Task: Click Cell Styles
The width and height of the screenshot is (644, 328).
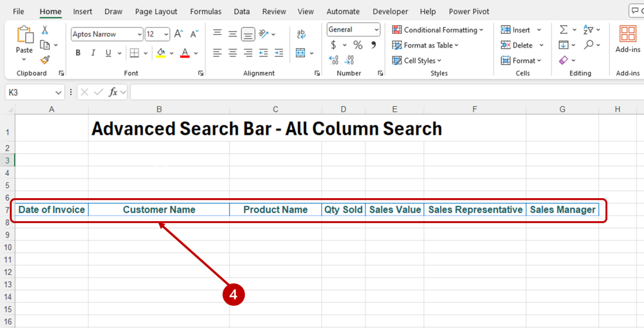Action: [417, 60]
